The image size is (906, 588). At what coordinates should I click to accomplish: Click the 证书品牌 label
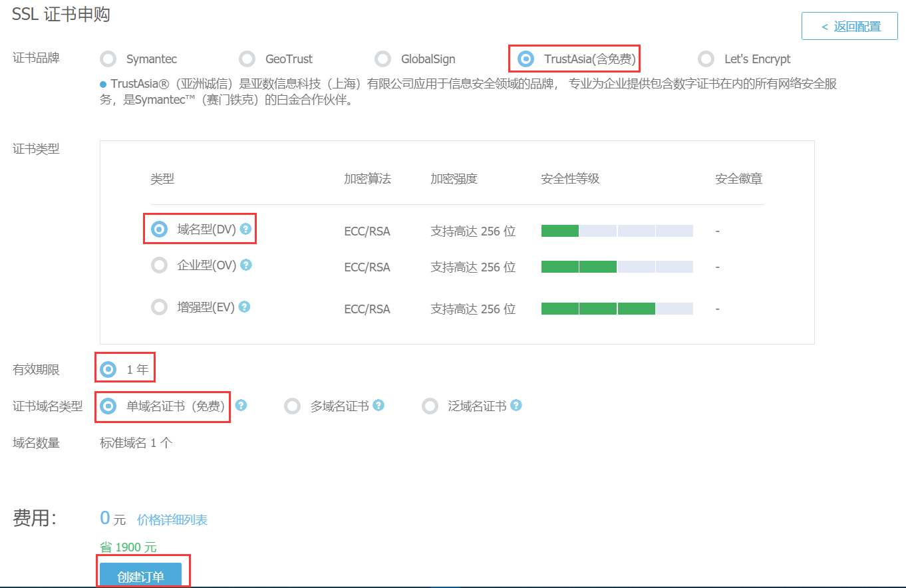click(x=36, y=58)
